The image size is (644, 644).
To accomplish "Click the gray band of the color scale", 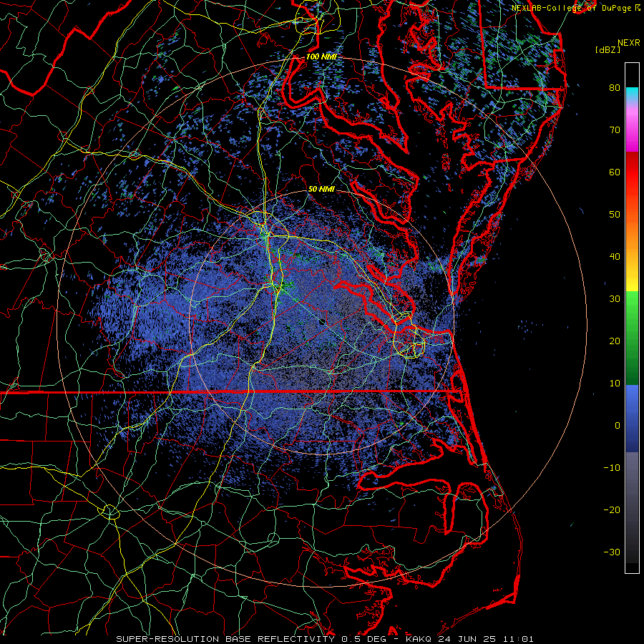I will 632,507.
